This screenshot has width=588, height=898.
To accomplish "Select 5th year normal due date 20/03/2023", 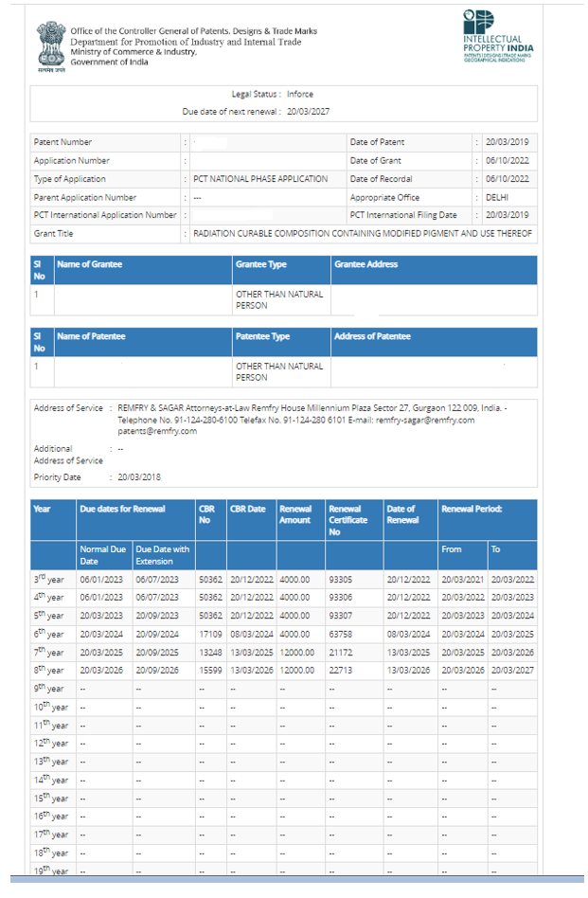I will tap(101, 617).
